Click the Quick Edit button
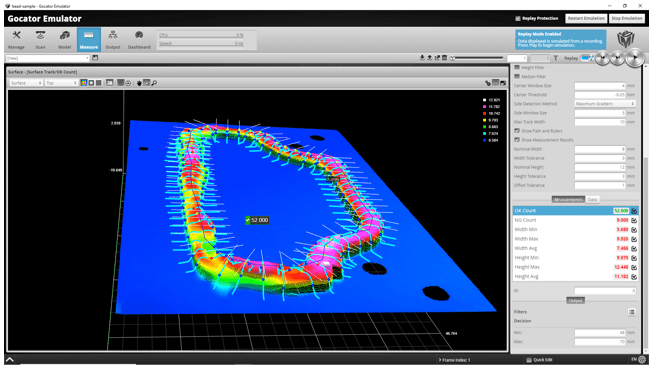This screenshot has width=654, height=369. click(540, 360)
